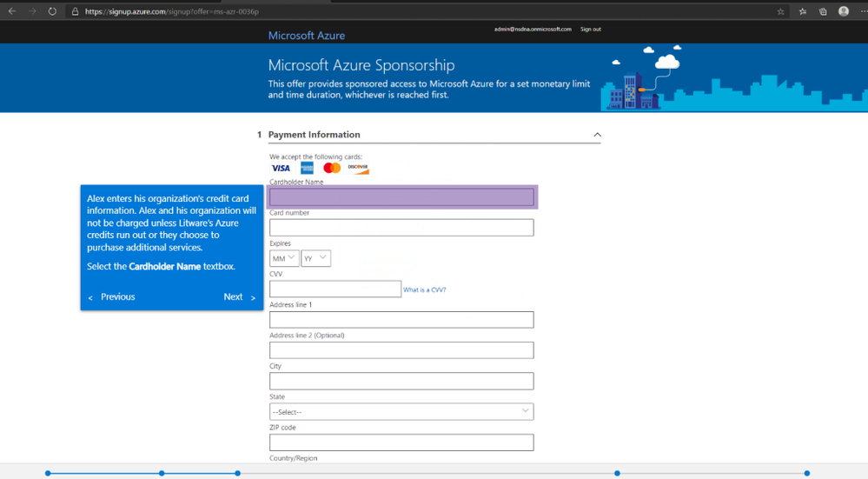Click the City input field
This screenshot has height=479, width=868.
[x=401, y=381]
